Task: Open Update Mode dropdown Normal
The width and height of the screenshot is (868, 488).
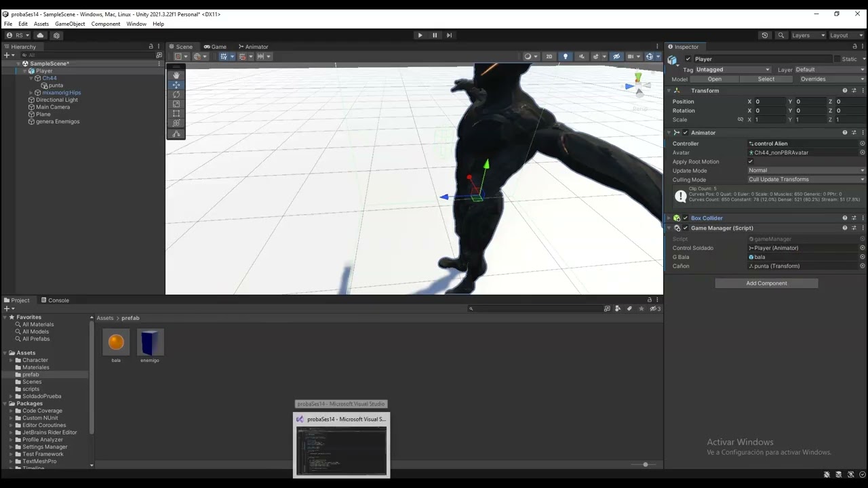Action: [x=806, y=171]
